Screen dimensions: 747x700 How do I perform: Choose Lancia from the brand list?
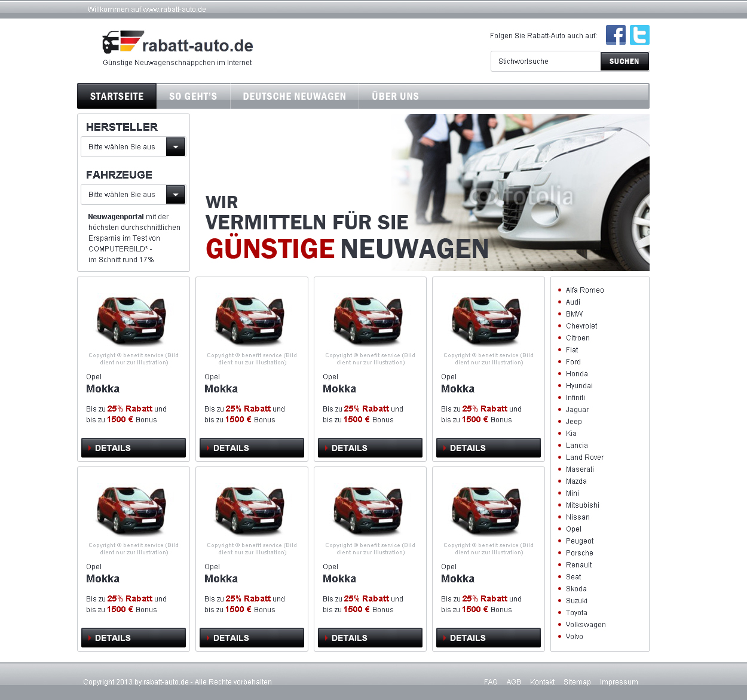tap(577, 446)
